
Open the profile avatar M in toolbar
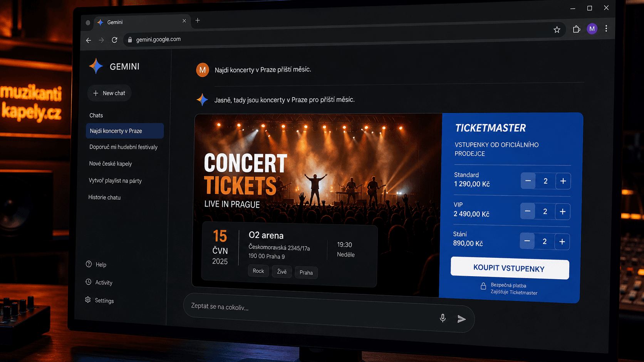coord(592,28)
